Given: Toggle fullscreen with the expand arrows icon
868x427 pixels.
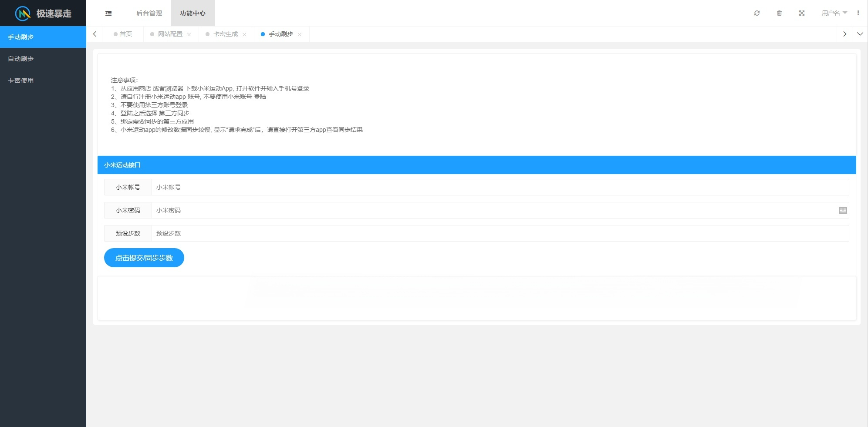Looking at the screenshot, I should tap(802, 13).
